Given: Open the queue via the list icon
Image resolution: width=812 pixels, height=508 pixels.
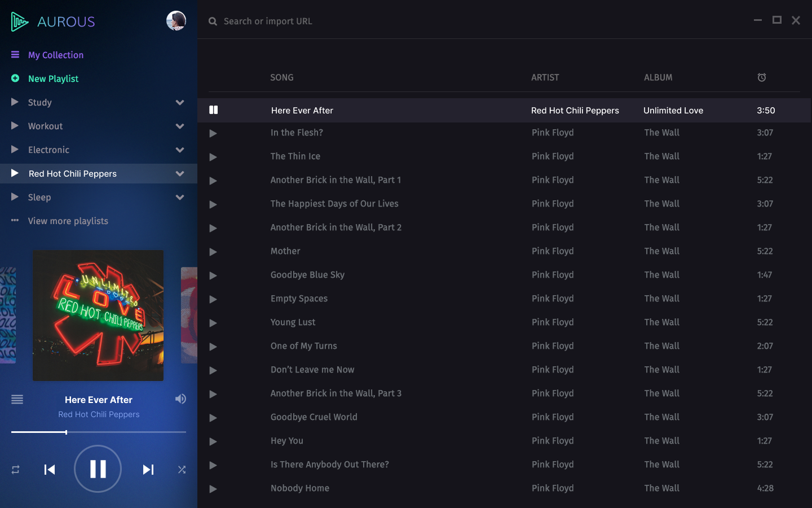Looking at the screenshot, I should tap(17, 399).
